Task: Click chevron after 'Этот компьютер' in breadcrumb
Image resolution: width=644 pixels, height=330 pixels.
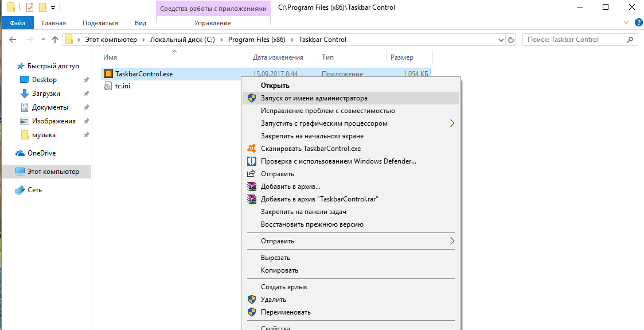Action: pos(144,40)
